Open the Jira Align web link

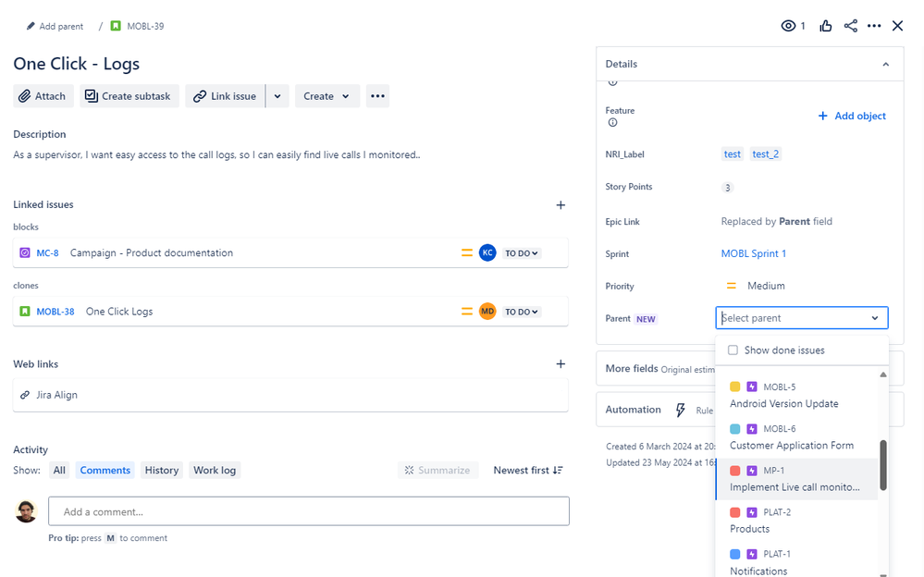[x=56, y=395]
